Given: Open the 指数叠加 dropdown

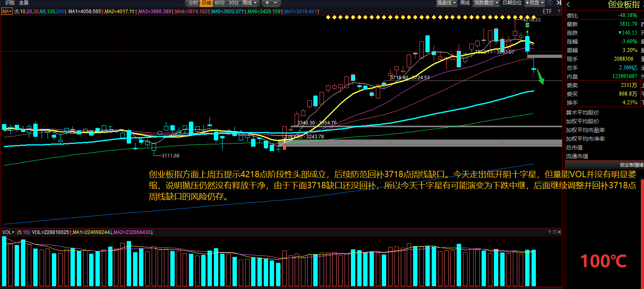Looking at the screenshot, I should (486, 3).
